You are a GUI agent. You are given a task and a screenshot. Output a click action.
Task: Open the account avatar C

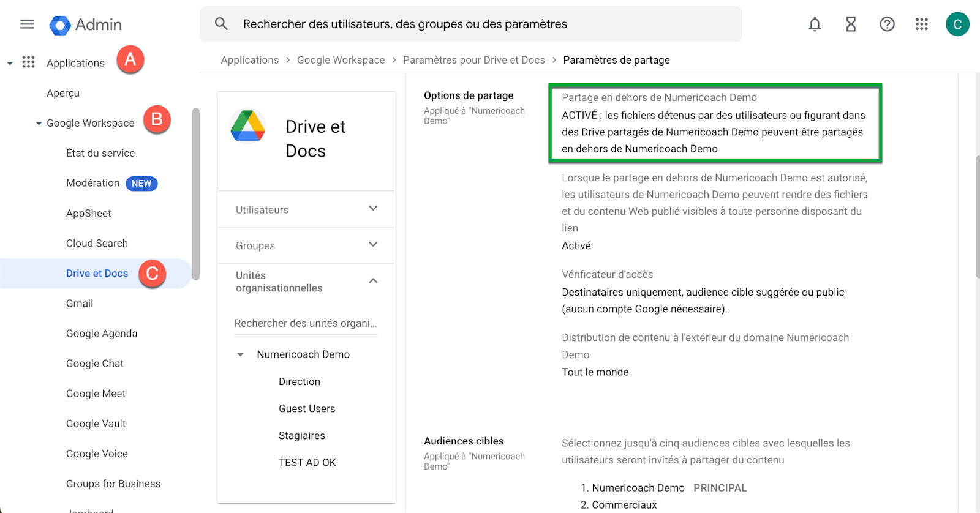(x=957, y=24)
